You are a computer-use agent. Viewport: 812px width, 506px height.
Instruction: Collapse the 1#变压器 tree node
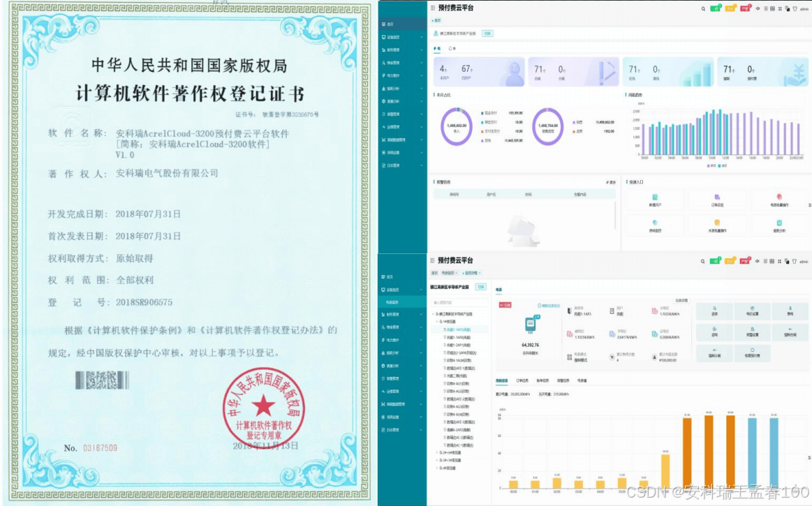[x=436, y=322]
